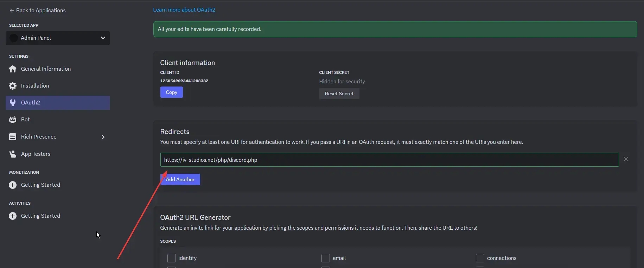Click the Installation gear icon
This screenshot has width=644, height=268.
(13, 86)
